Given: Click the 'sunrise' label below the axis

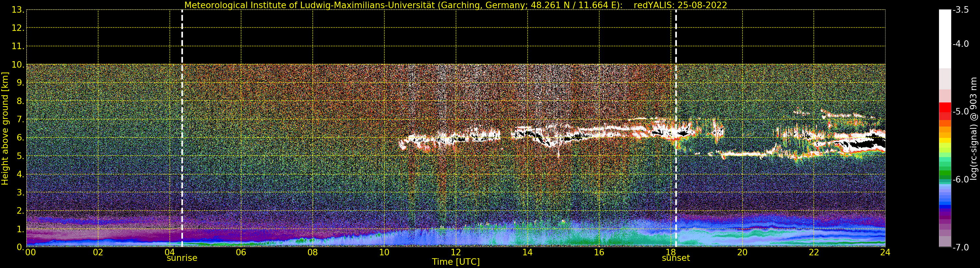Looking at the screenshot, I should (x=182, y=258).
